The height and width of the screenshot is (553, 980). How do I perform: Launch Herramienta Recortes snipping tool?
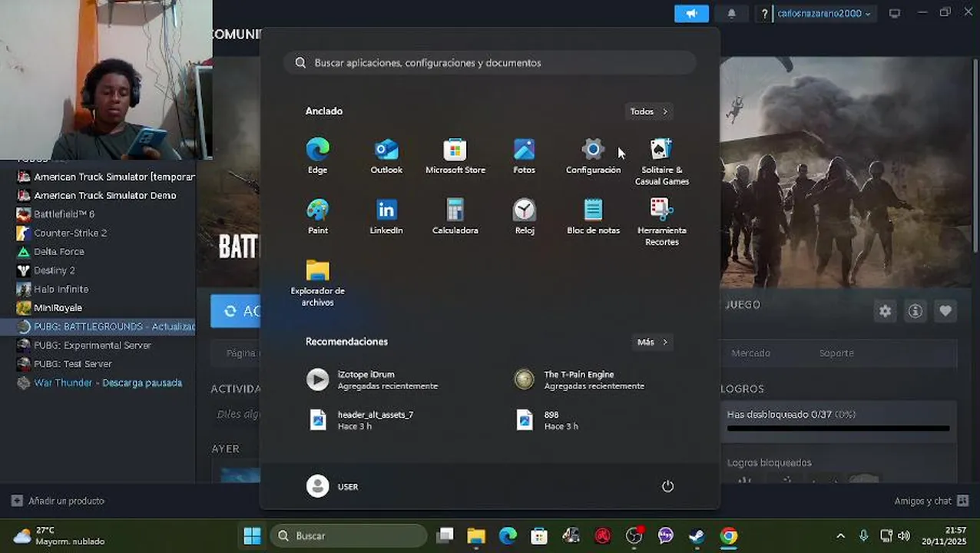tap(662, 222)
